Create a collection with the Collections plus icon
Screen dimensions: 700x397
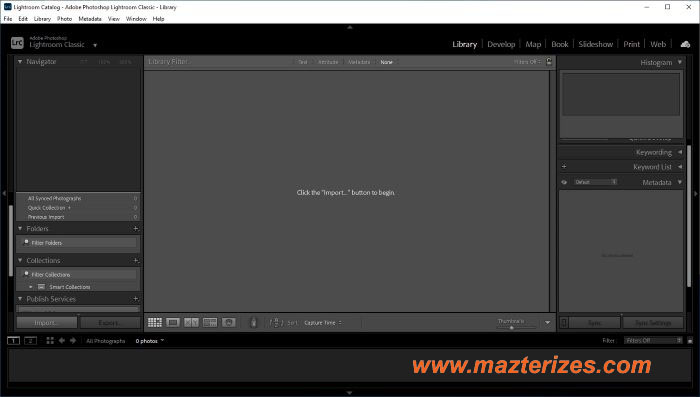click(x=136, y=260)
